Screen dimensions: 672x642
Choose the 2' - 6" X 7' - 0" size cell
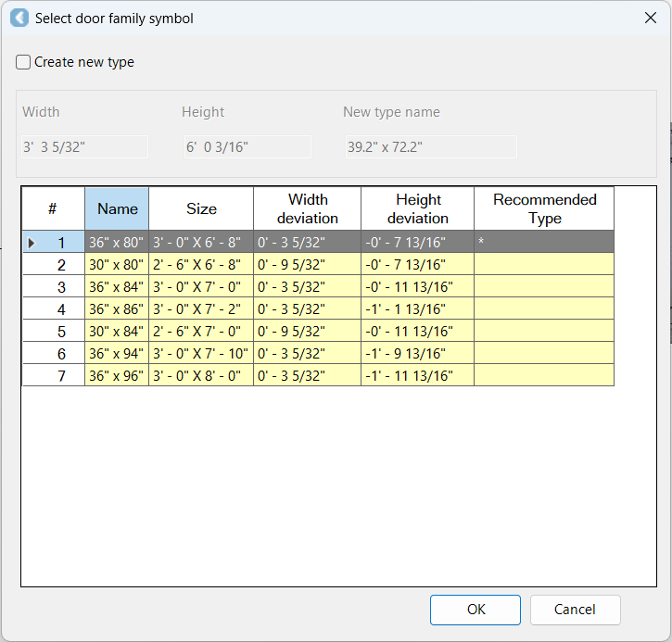tap(201, 332)
